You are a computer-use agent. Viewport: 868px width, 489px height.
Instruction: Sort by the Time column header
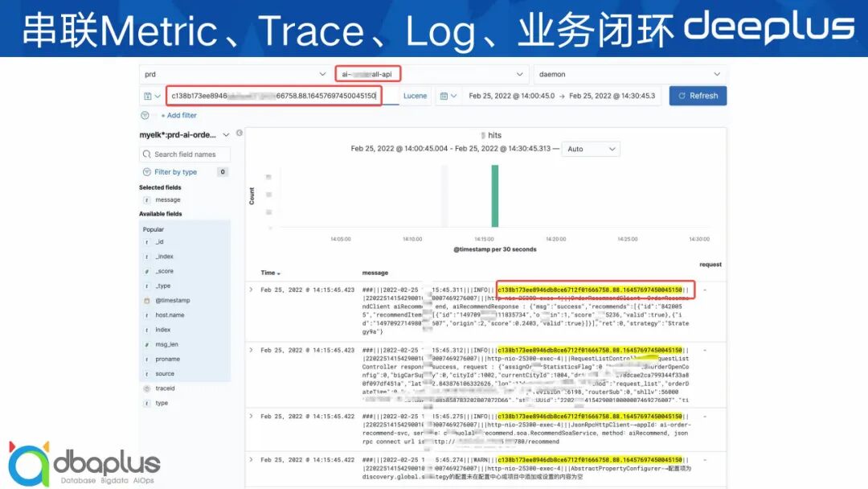pyautogui.click(x=270, y=273)
